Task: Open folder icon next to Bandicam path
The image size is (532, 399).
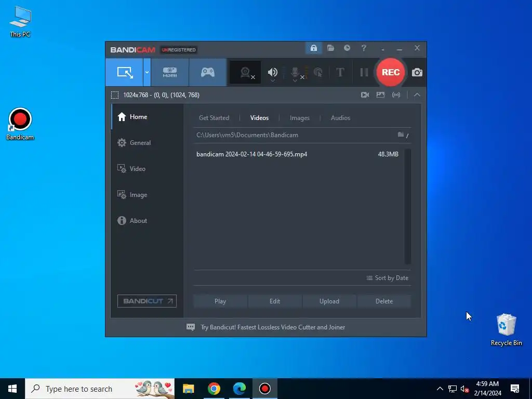Action: tap(401, 135)
